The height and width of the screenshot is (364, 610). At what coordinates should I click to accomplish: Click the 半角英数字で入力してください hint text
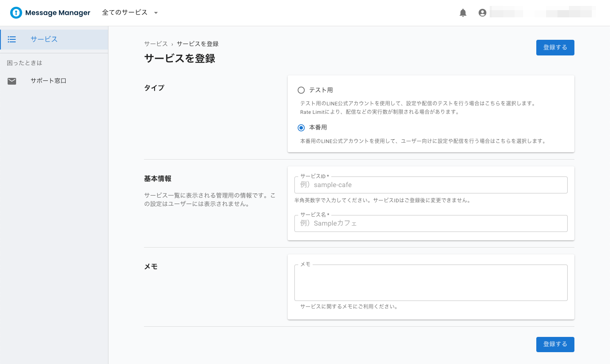click(383, 200)
